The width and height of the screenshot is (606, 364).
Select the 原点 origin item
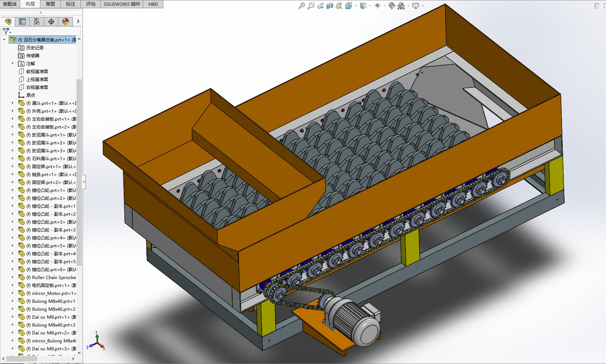[x=31, y=95]
